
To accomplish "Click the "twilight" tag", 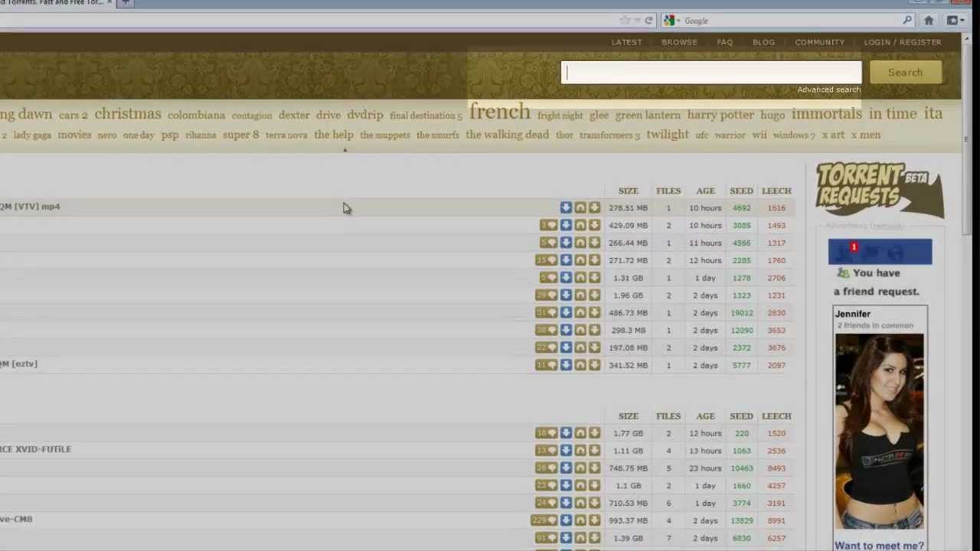I will coord(668,135).
